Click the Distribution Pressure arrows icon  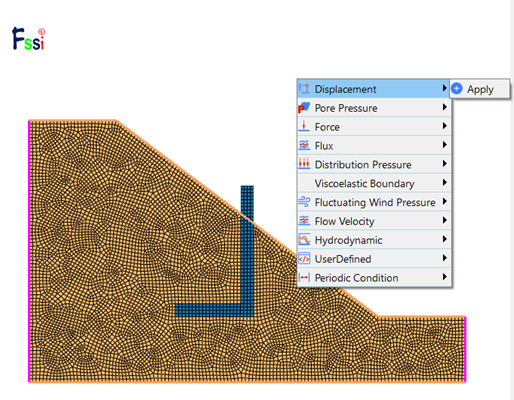point(304,164)
